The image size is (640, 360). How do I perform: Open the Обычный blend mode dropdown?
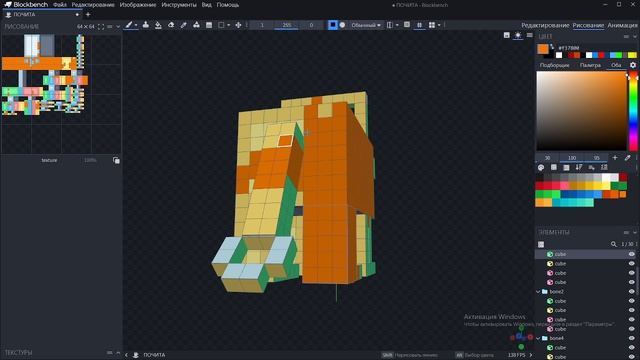tap(366, 25)
